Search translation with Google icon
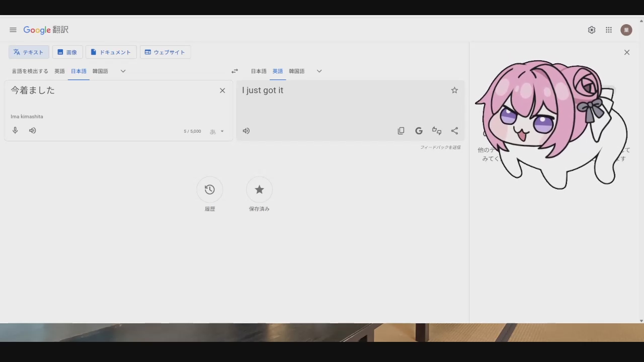 419,131
